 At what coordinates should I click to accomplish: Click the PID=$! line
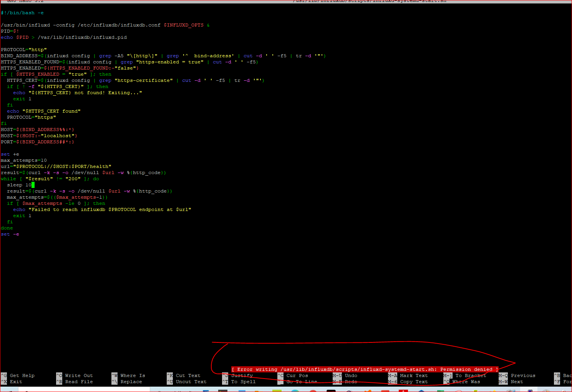coord(10,31)
